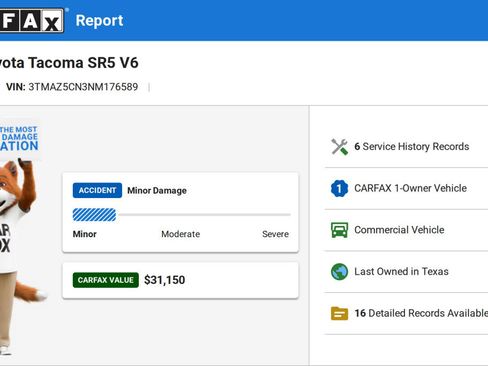Click the Tacoma SR5 V6 title
The image size is (488, 366).
(69, 63)
